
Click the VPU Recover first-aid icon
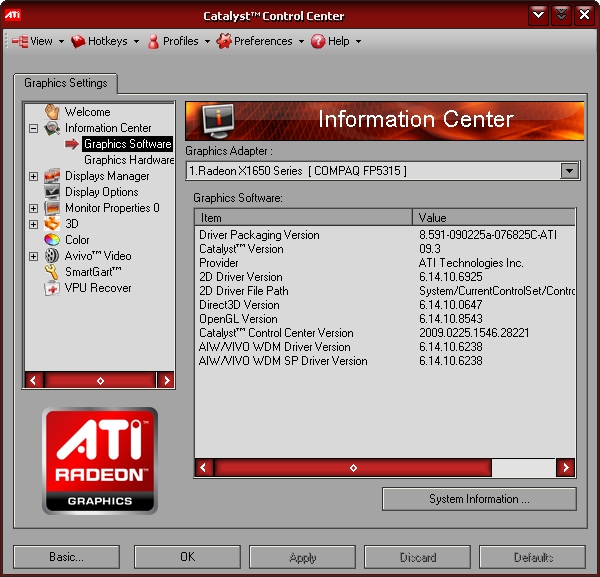point(52,288)
